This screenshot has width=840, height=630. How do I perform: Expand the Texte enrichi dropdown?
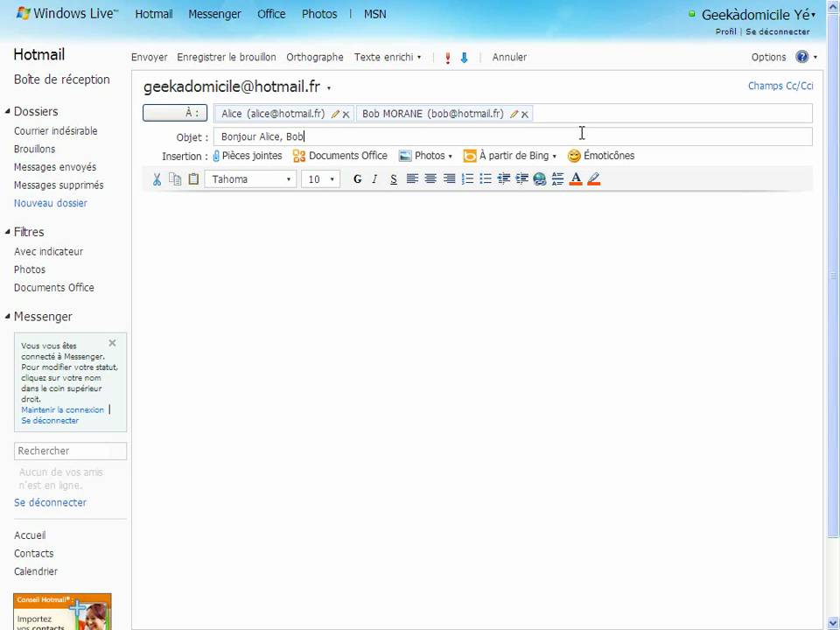coord(388,57)
